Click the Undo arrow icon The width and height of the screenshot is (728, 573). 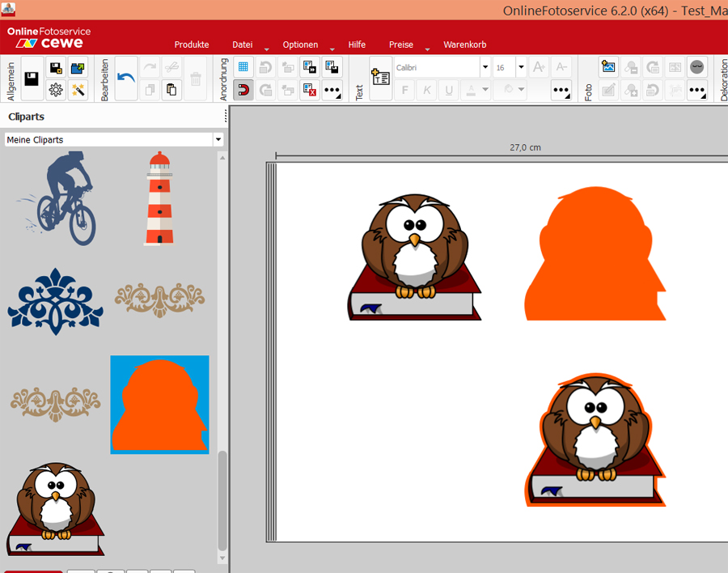(126, 79)
